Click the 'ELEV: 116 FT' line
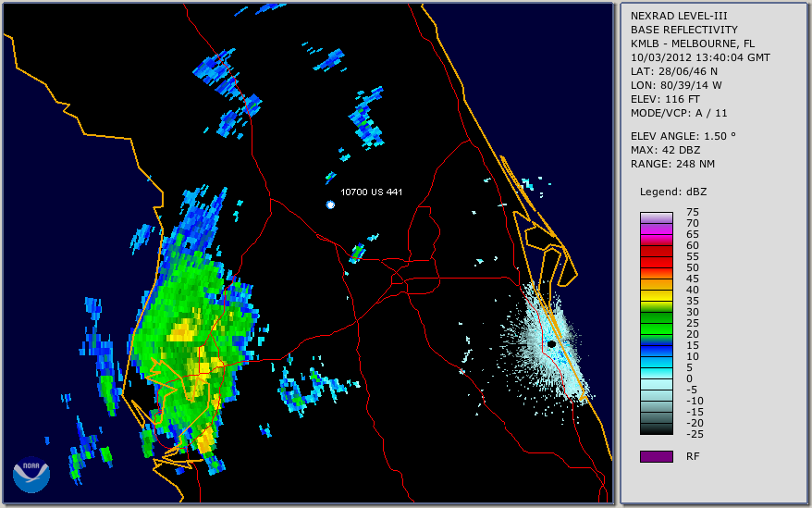Viewport: 812px width, 508px height. 665,99
